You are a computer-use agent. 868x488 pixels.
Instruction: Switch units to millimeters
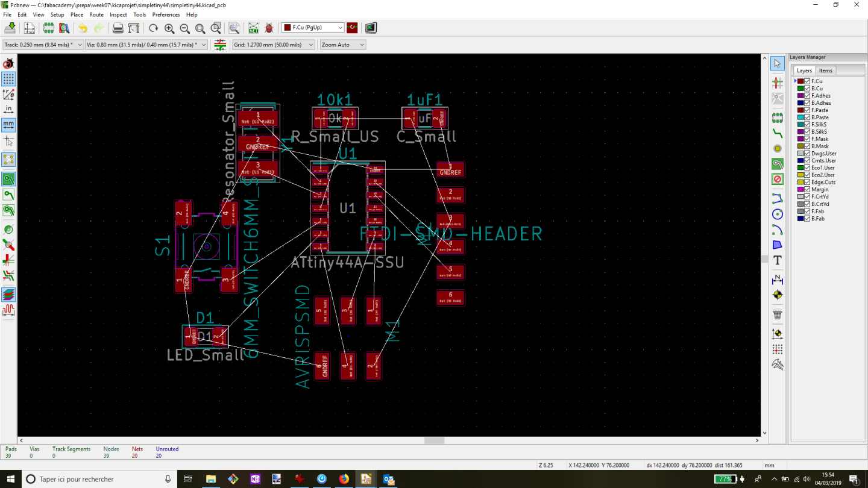tap(8, 125)
